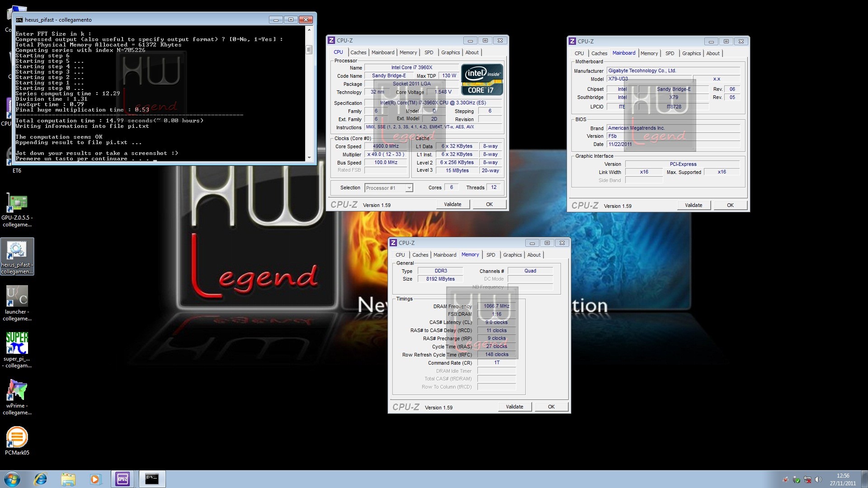Viewport: 868px width, 488px height.
Task: Open Windows Media Player from the taskbar
Action: click(95, 479)
